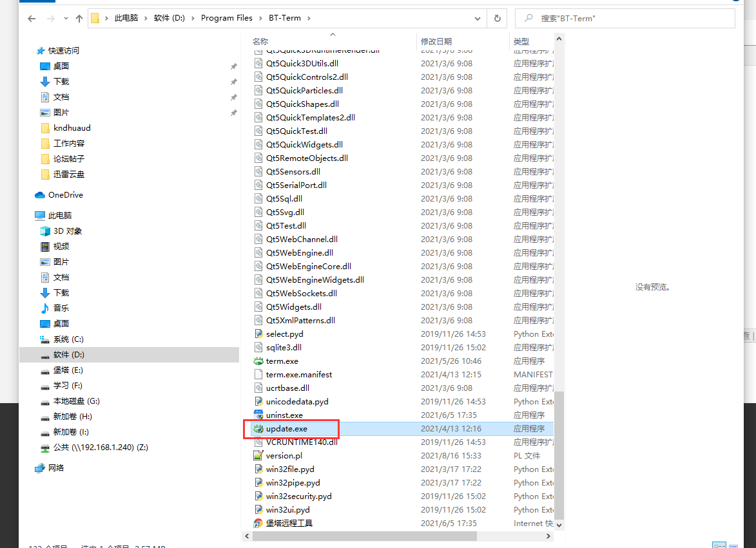Select the Qt5WebEngineCore.dll file icon
The image size is (756, 548).
coord(258,267)
